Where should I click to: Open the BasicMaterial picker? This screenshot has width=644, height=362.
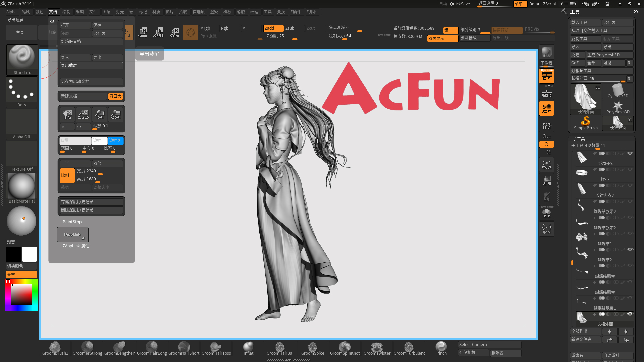coord(22,188)
